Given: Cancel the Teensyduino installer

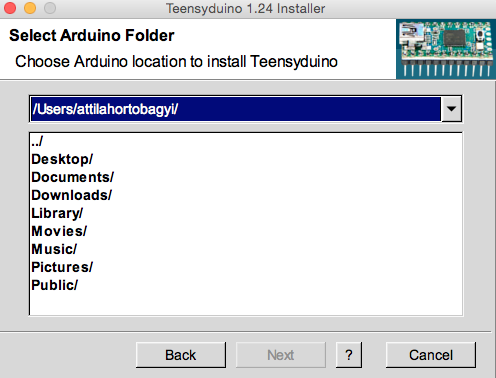Looking at the screenshot, I should pos(431,355).
